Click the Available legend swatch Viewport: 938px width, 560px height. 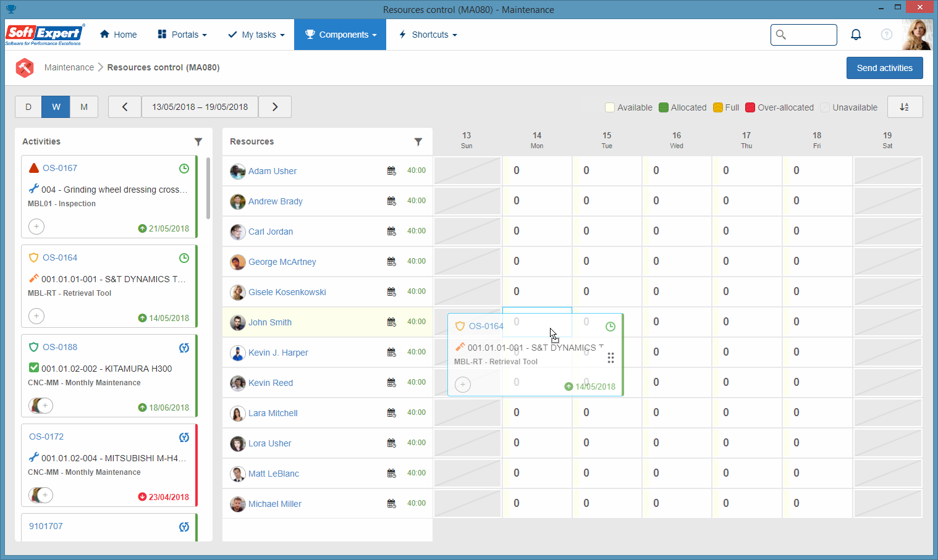tap(610, 107)
